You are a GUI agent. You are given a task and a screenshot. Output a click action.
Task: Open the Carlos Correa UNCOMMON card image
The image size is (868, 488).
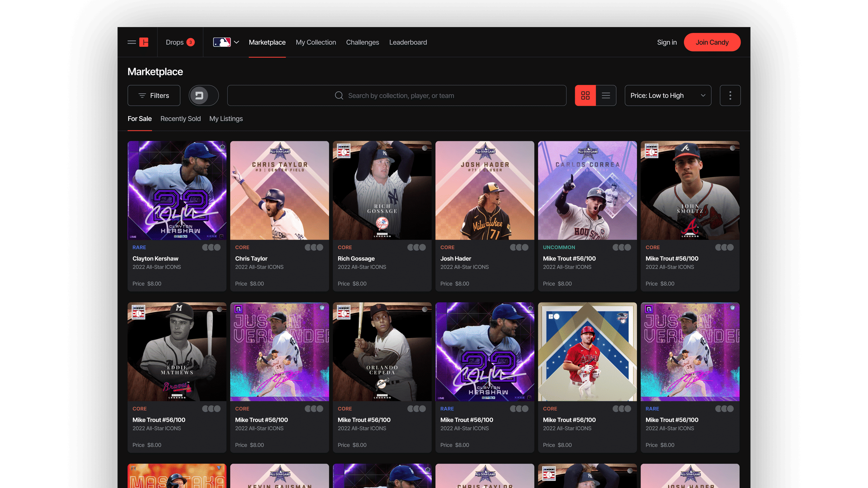(587, 190)
